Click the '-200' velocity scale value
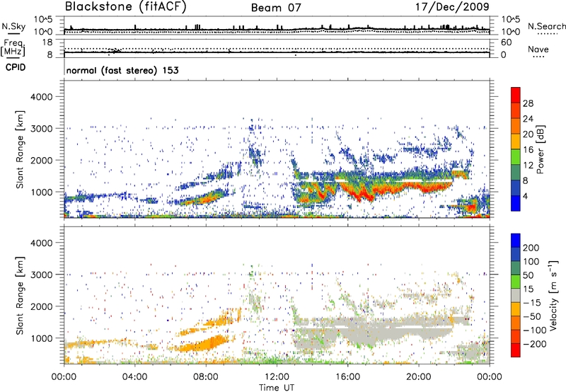The height and width of the screenshot is (392, 566). pyautogui.click(x=535, y=344)
